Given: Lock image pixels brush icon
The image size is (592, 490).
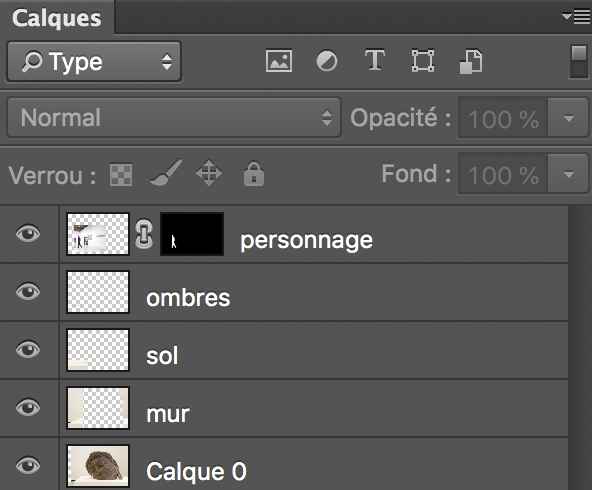Looking at the screenshot, I should (x=166, y=173).
